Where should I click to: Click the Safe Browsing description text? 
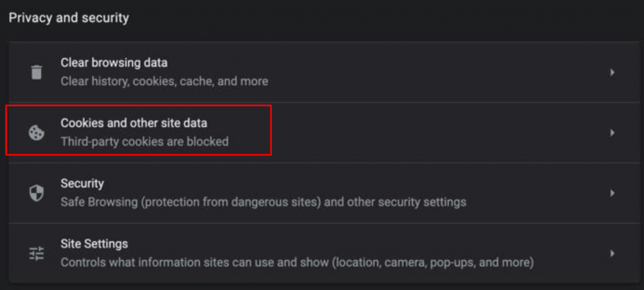263,202
